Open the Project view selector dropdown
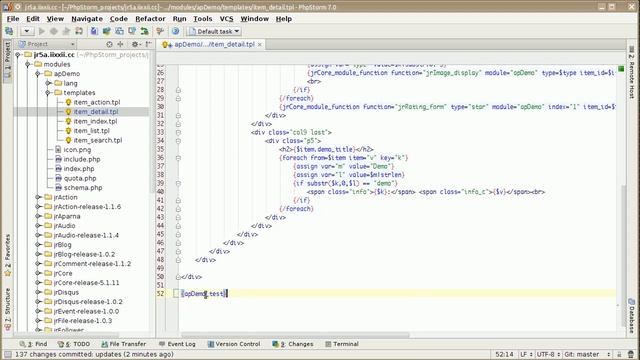The width and height of the screenshot is (640, 360). tap(47, 44)
